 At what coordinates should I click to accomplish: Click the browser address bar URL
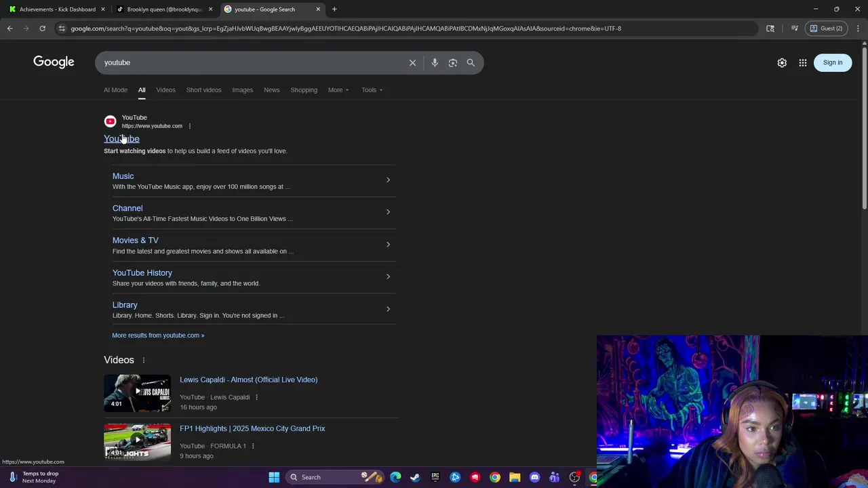click(x=346, y=28)
